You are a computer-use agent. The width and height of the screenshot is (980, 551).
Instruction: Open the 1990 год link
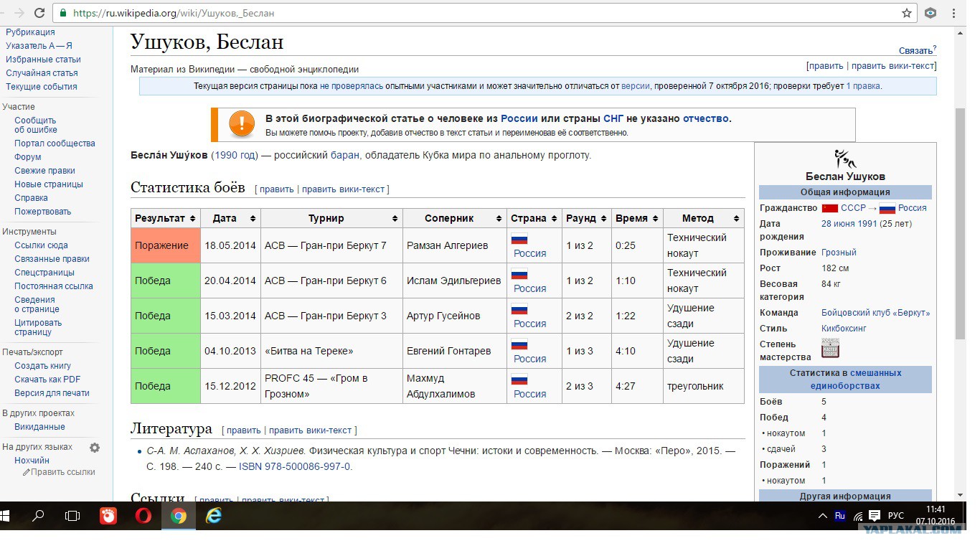coord(235,155)
